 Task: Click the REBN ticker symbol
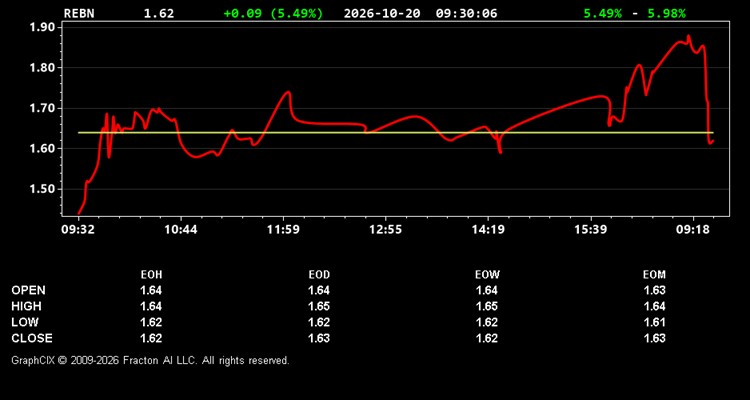click(79, 13)
